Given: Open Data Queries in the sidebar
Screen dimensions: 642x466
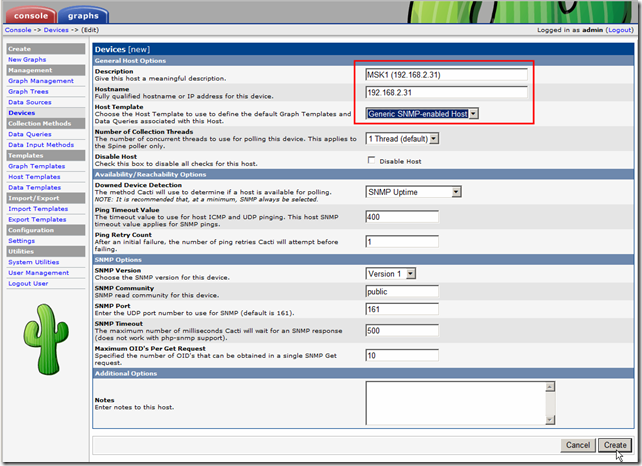Looking at the screenshot, I should 30,134.
